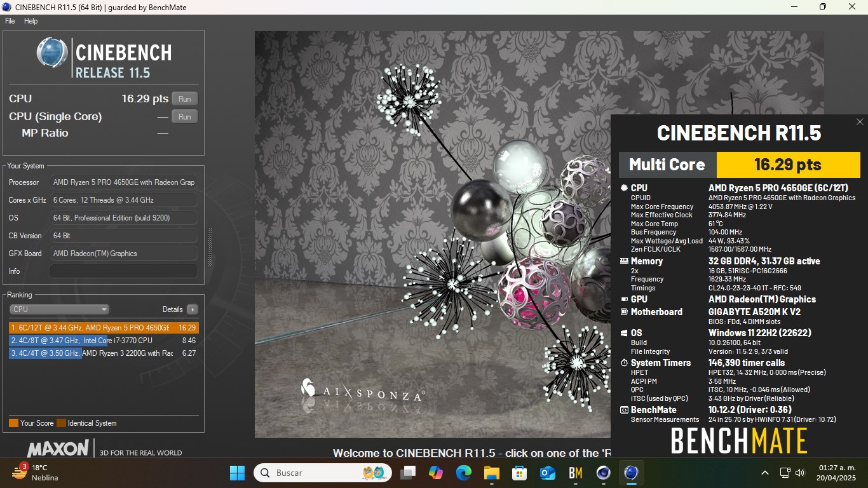This screenshot has width=868, height=488.
Task: Open the clock and date flyout
Action: [x=837, y=473]
